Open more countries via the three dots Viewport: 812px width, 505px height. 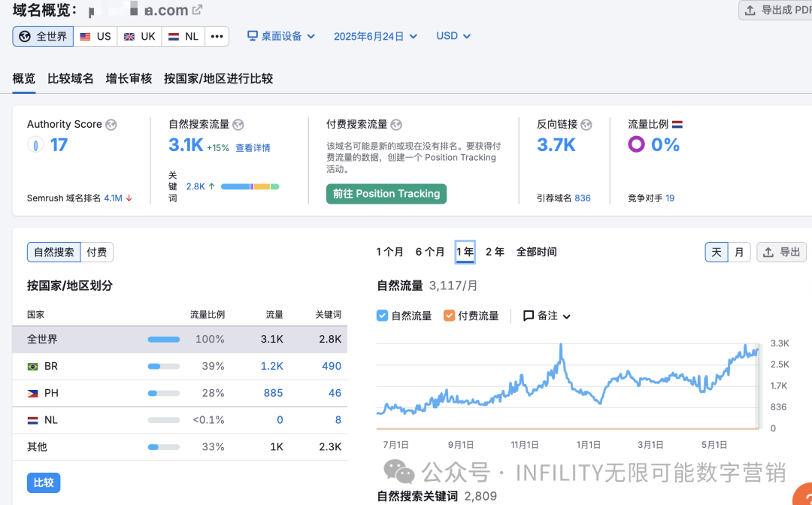tap(217, 36)
